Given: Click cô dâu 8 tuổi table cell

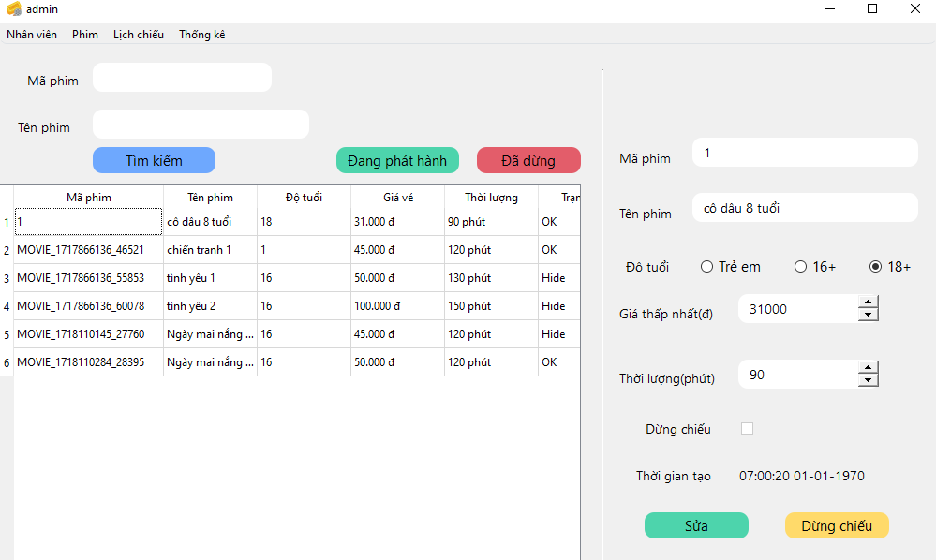Looking at the screenshot, I should 210,222.
